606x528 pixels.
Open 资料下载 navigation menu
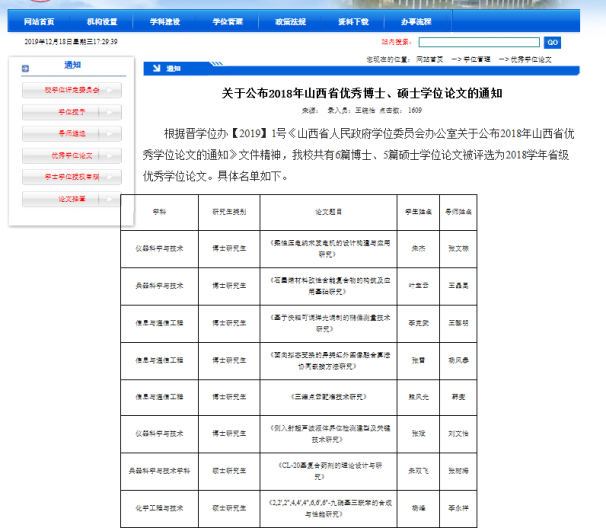[x=354, y=21]
